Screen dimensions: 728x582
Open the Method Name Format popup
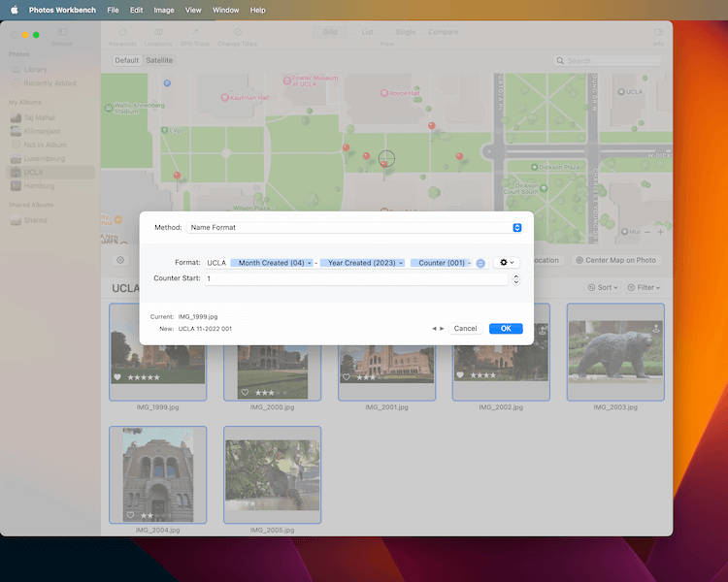pyautogui.click(x=354, y=227)
